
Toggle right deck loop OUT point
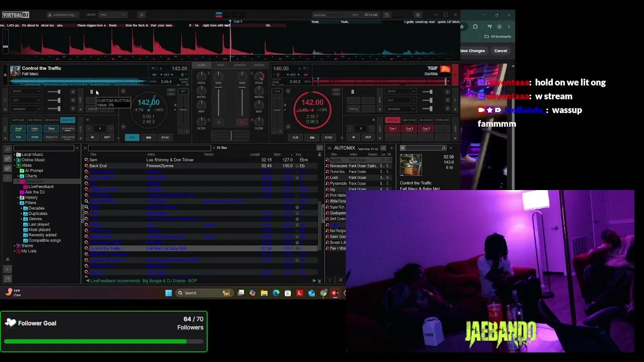[x=368, y=137]
